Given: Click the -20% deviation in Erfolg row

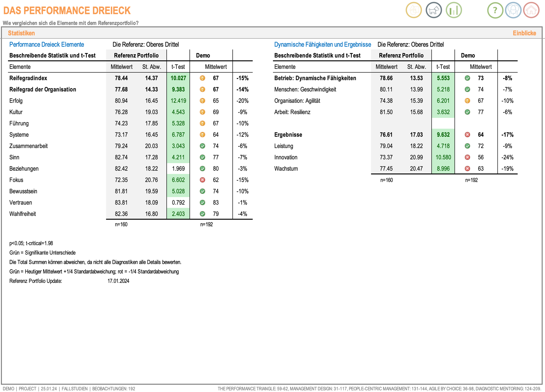Looking at the screenshot, I should click(x=243, y=101).
